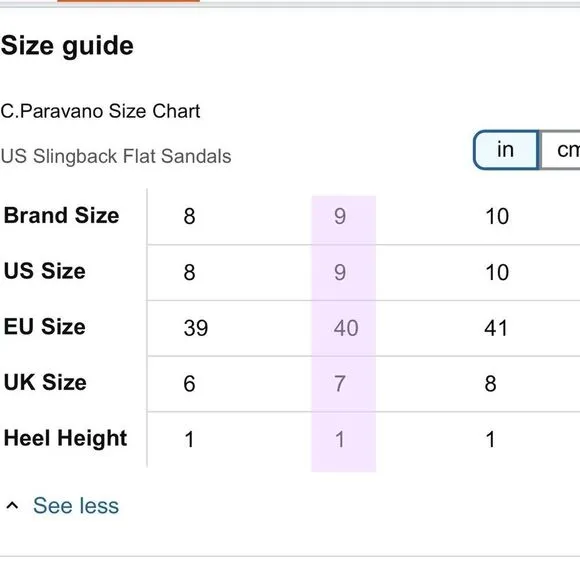Click the Brand Size row header
This screenshot has width=580, height=580.
tap(61, 215)
